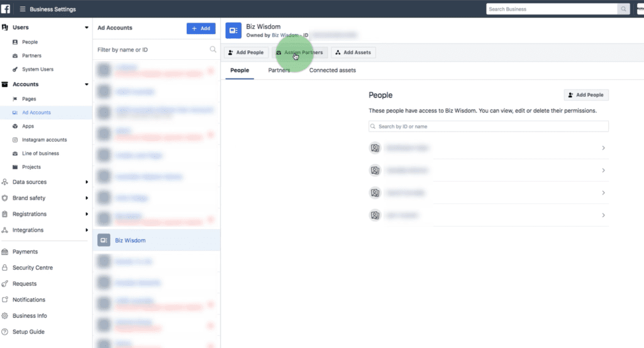Open the hamburger menu beside Business Settings

tap(23, 9)
